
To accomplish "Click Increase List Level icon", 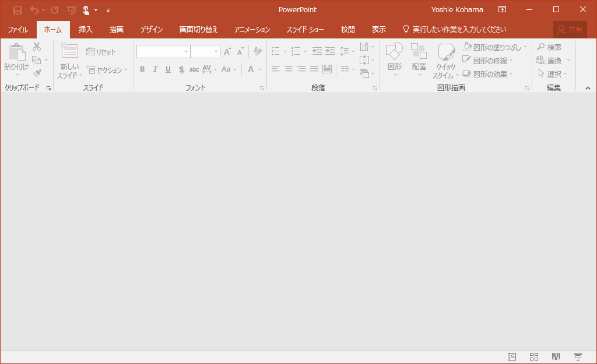I will [330, 51].
